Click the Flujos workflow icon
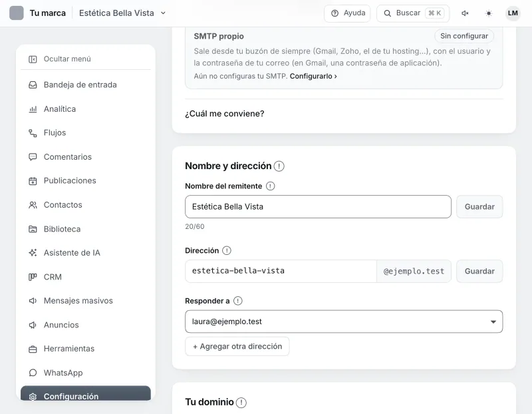Viewport: 532px width, 414px height. [33, 133]
